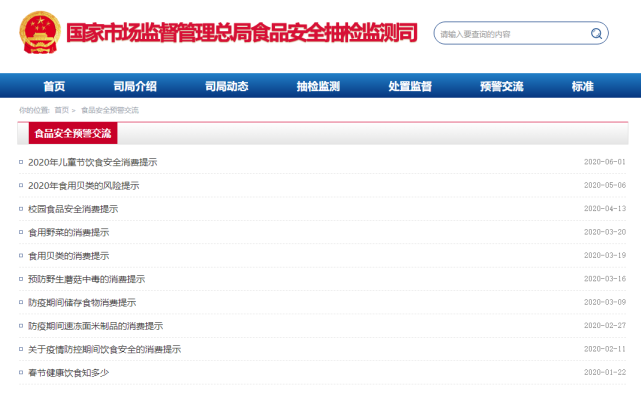Open 预防野生蘑菇中毒的消费提示 article
641x394 pixels.
pyautogui.click(x=87, y=279)
